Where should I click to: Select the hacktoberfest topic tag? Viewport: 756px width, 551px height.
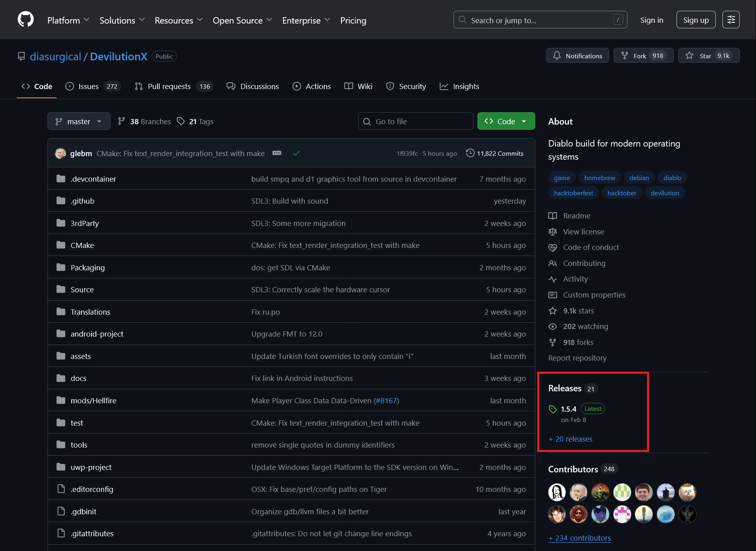tap(574, 193)
